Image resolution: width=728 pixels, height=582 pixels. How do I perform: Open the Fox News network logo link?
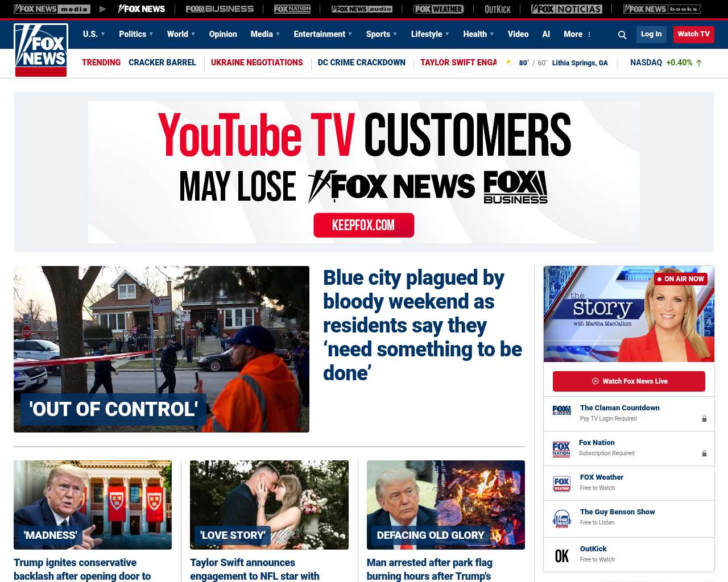tap(141, 9)
